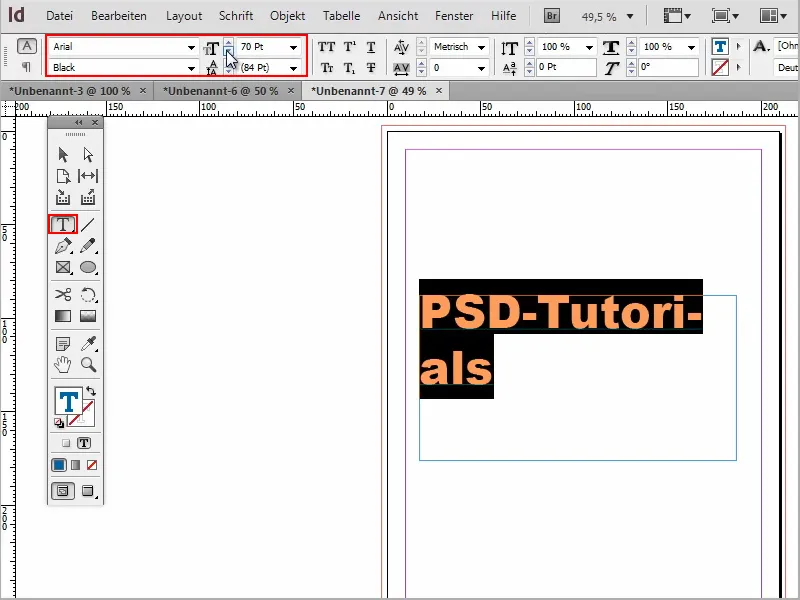Select the Selection tool arrow
Viewport: 800px width, 600px height.
click(x=63, y=154)
